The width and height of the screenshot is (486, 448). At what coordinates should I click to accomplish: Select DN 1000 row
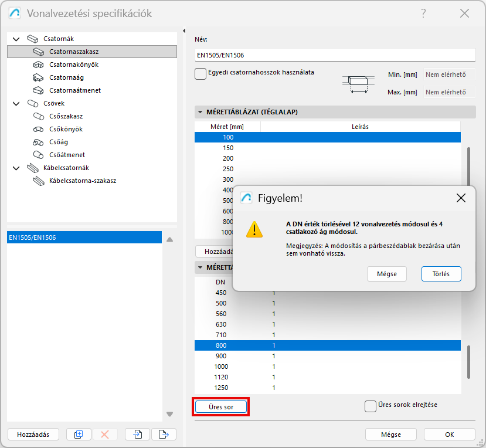(328, 366)
